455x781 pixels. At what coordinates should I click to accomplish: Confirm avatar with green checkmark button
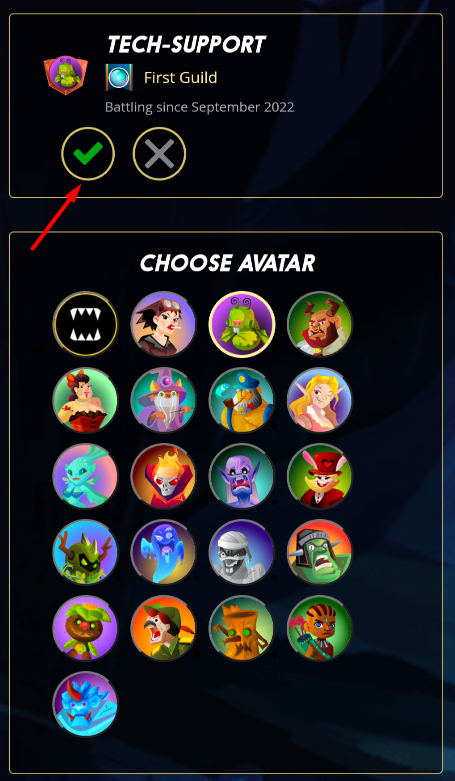[x=88, y=153]
